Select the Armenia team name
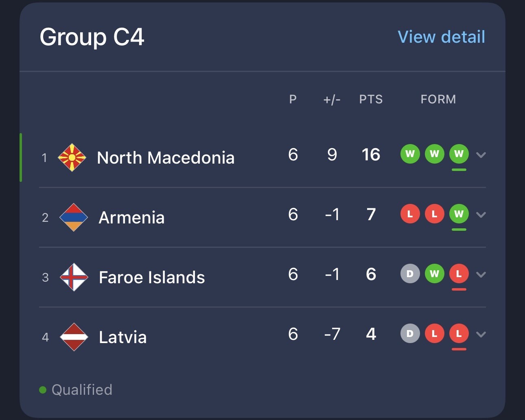525x420 pixels. click(131, 217)
